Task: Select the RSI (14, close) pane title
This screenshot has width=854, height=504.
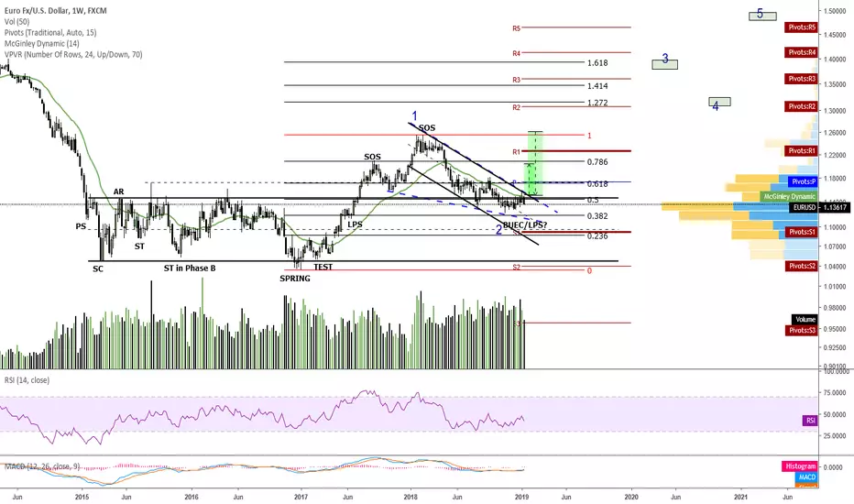Action: (x=27, y=380)
